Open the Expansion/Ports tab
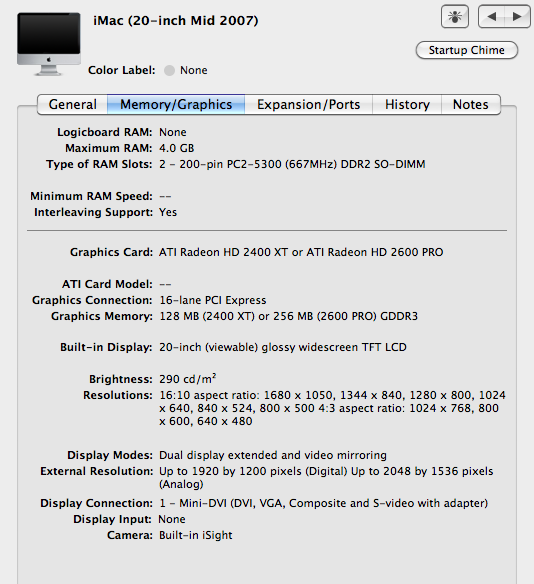Image resolution: width=534 pixels, height=584 pixels. pos(308,104)
